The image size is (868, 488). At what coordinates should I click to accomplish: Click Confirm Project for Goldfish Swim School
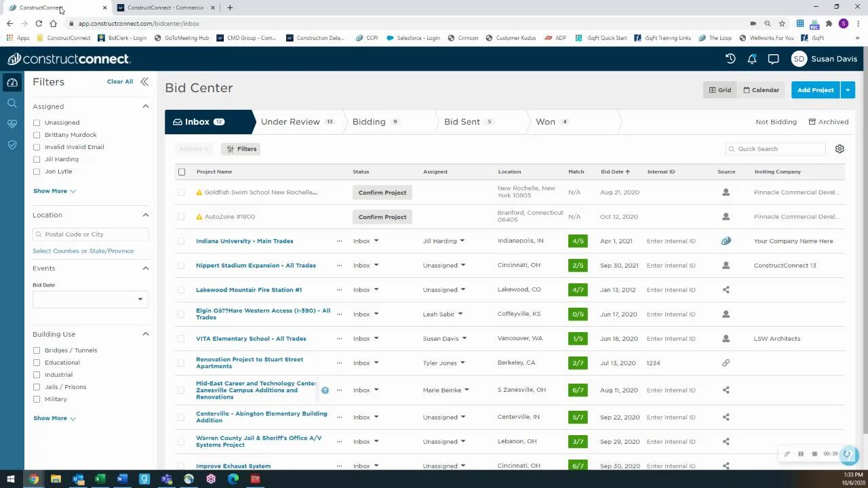pyautogui.click(x=382, y=192)
